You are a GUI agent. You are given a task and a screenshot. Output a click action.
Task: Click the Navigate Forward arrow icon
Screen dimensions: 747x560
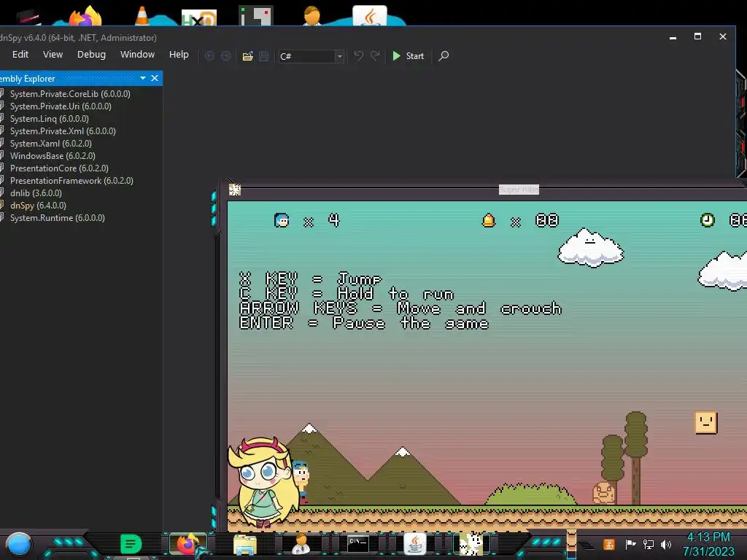(x=226, y=56)
